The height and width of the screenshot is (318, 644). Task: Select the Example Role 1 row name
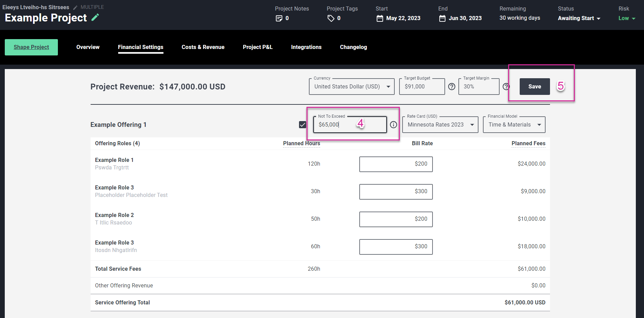(x=114, y=160)
